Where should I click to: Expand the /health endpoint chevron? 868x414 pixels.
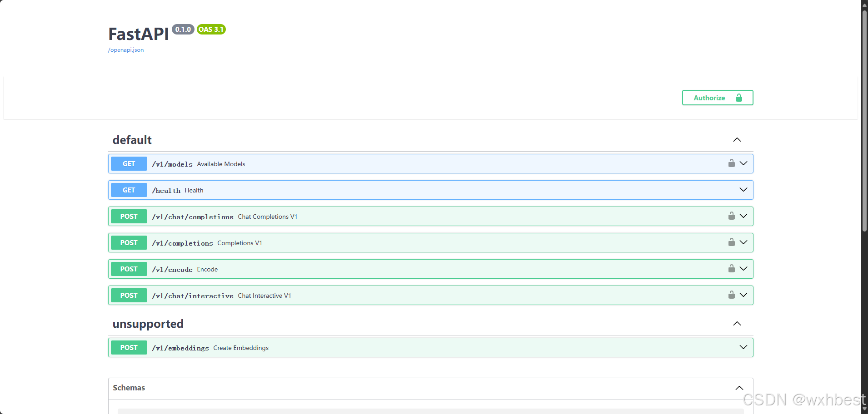tap(743, 190)
